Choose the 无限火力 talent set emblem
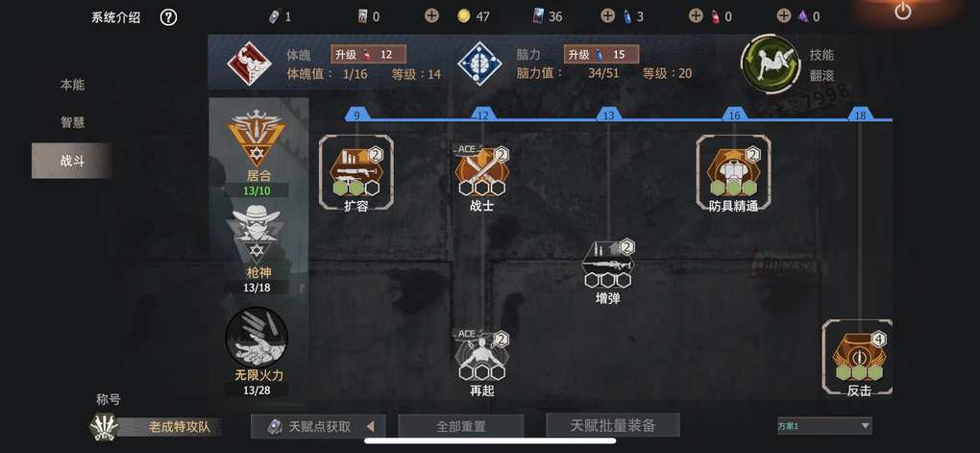This screenshot has width=980, height=453. pyautogui.click(x=257, y=338)
